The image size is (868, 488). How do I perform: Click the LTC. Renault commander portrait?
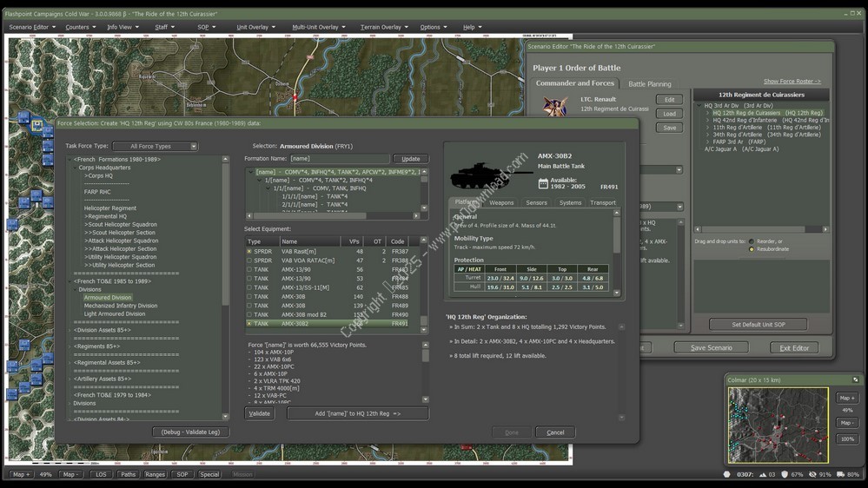click(x=555, y=107)
